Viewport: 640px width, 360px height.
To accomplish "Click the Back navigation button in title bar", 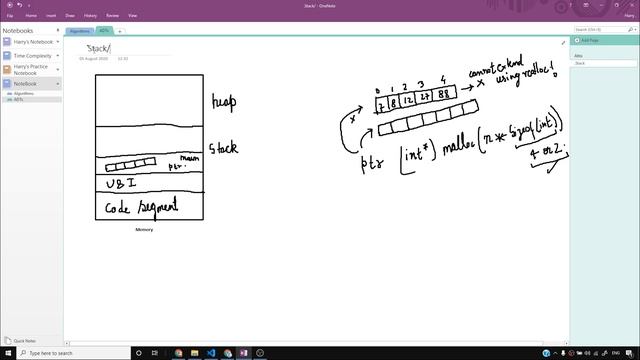I will [x=9, y=5].
